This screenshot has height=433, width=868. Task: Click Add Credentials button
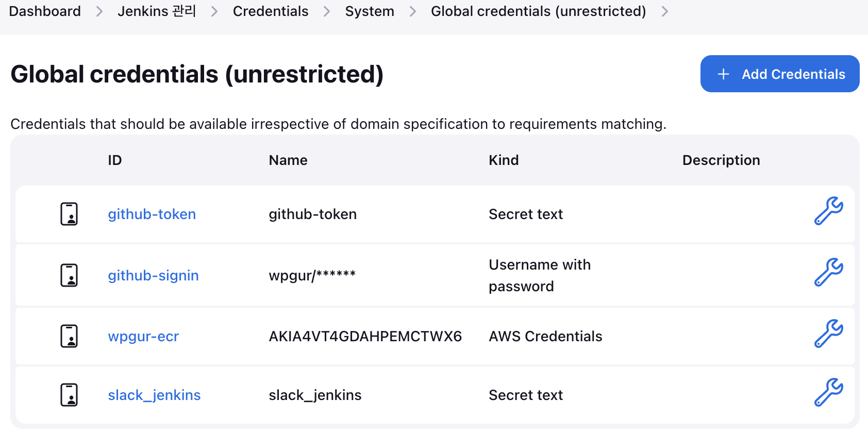pyautogui.click(x=779, y=74)
